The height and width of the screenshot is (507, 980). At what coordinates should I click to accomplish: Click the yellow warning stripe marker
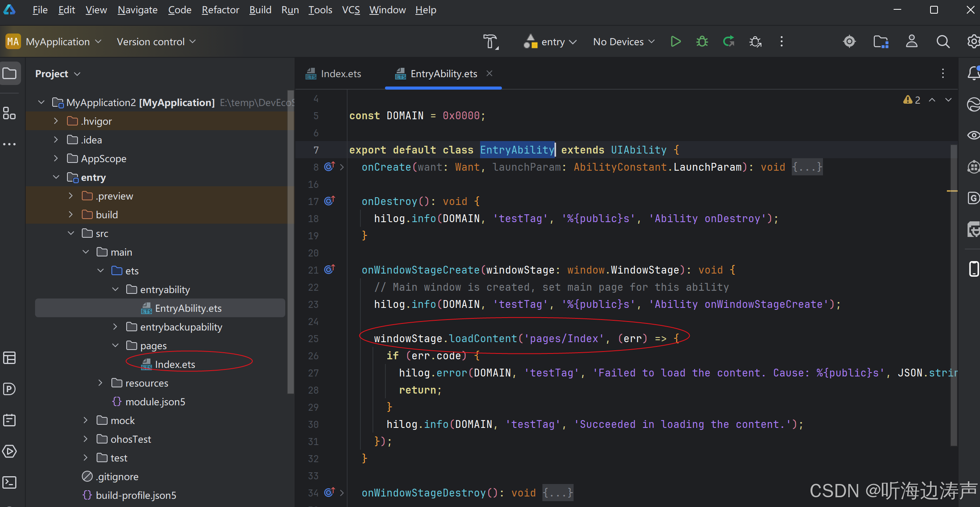click(952, 191)
